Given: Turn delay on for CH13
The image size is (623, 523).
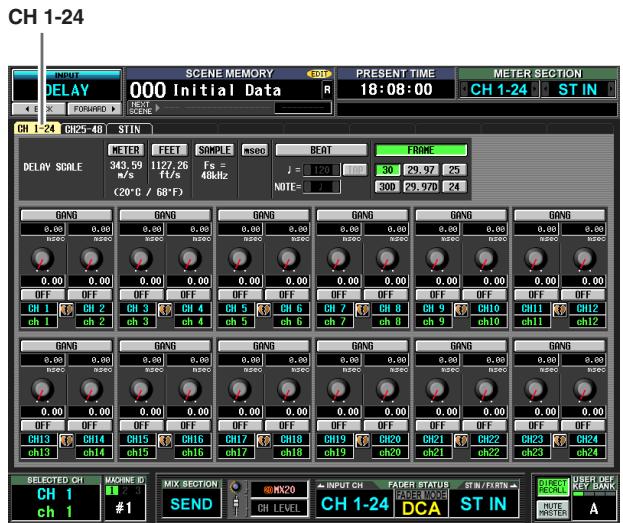Looking at the screenshot, I should coord(43,426).
